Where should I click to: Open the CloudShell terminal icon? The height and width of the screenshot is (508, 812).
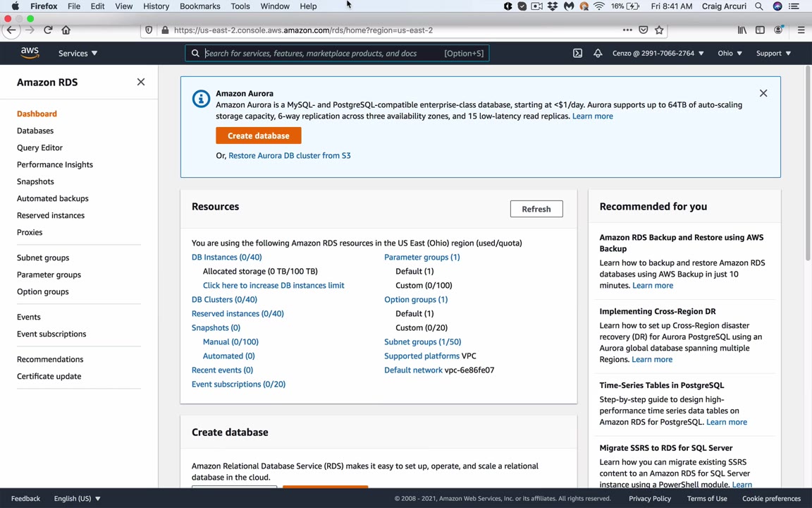pyautogui.click(x=577, y=53)
